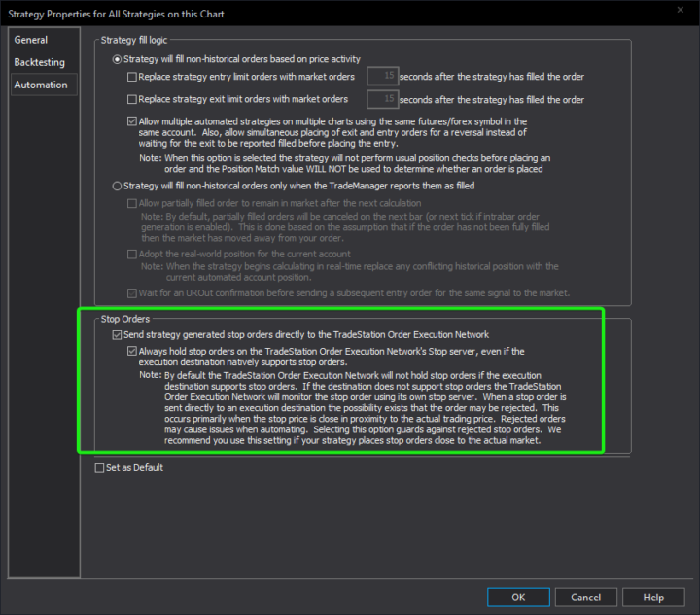
Task: Click the entry limit orders seconds field
Action: click(382, 76)
